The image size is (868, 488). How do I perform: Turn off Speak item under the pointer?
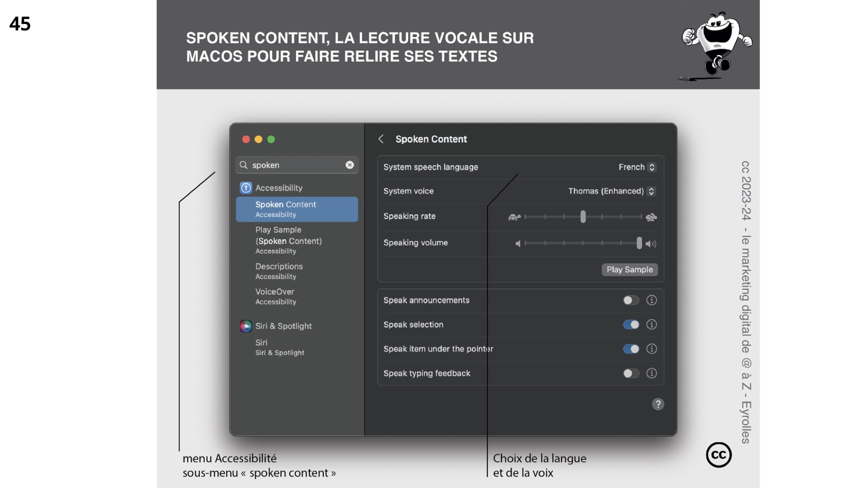click(631, 349)
